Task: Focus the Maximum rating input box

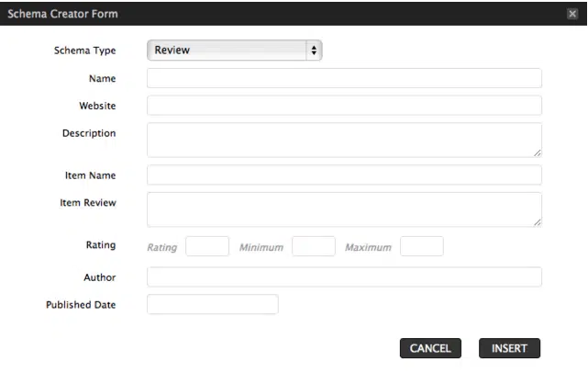Action: tap(422, 246)
